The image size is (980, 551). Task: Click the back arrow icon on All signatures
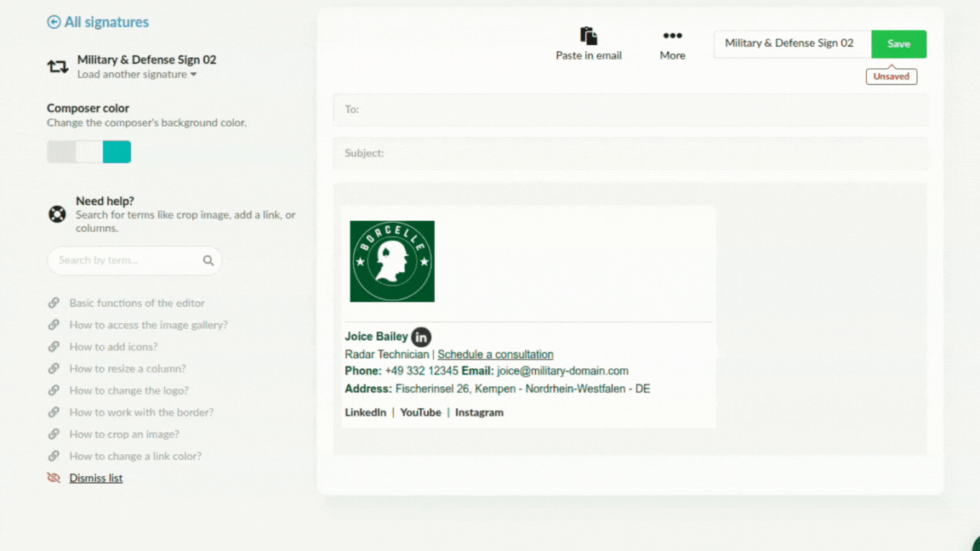pyautogui.click(x=54, y=21)
